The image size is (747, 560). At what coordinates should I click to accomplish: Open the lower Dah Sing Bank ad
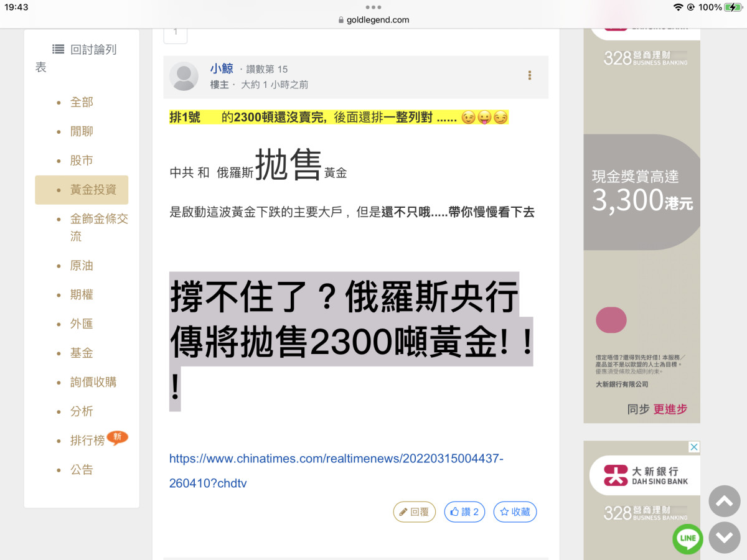click(642, 501)
